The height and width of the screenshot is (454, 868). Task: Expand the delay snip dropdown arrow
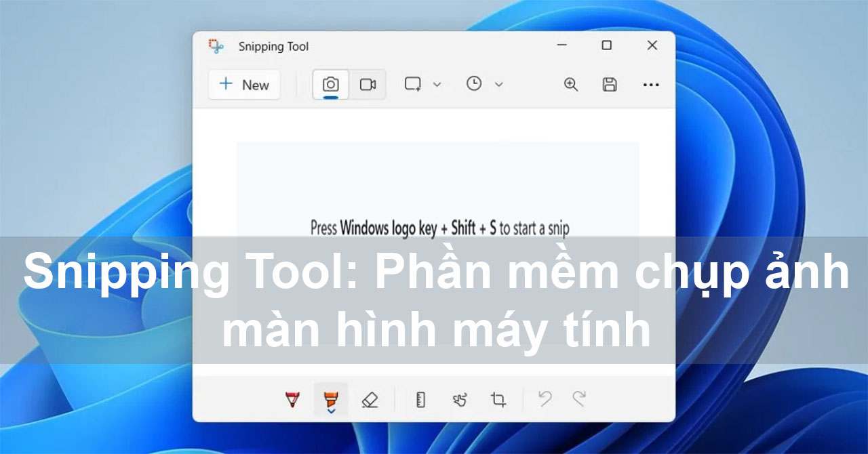tap(498, 85)
